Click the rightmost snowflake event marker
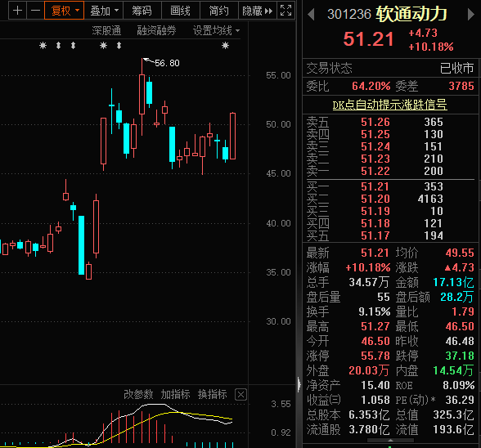This screenshot has height=448, width=481. coord(226,46)
